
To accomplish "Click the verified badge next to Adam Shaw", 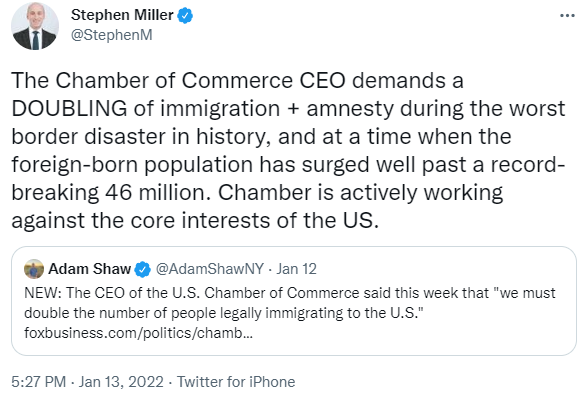I will tap(143, 269).
